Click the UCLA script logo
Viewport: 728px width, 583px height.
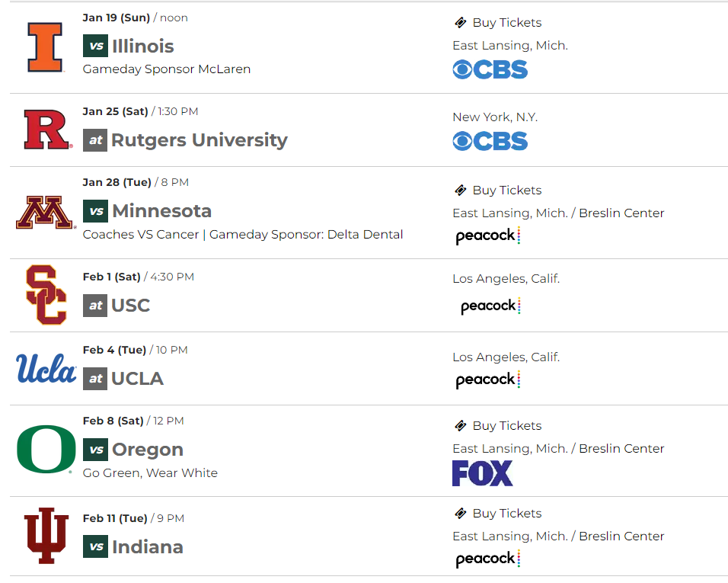46,369
